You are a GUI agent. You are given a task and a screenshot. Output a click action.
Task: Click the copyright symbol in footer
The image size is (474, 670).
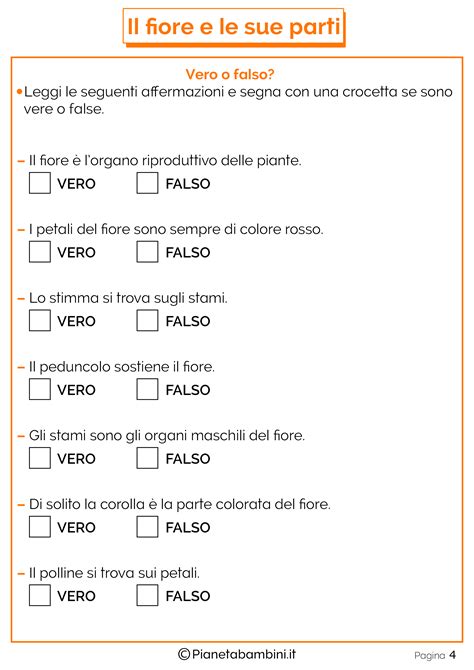pyautogui.click(x=184, y=654)
